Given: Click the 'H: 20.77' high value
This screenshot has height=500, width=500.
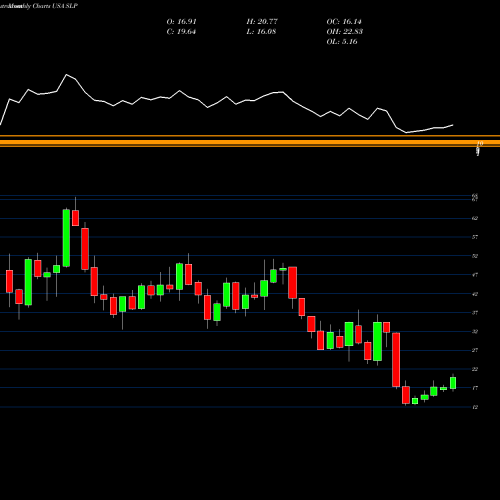Looking at the screenshot, I should 262,22.
